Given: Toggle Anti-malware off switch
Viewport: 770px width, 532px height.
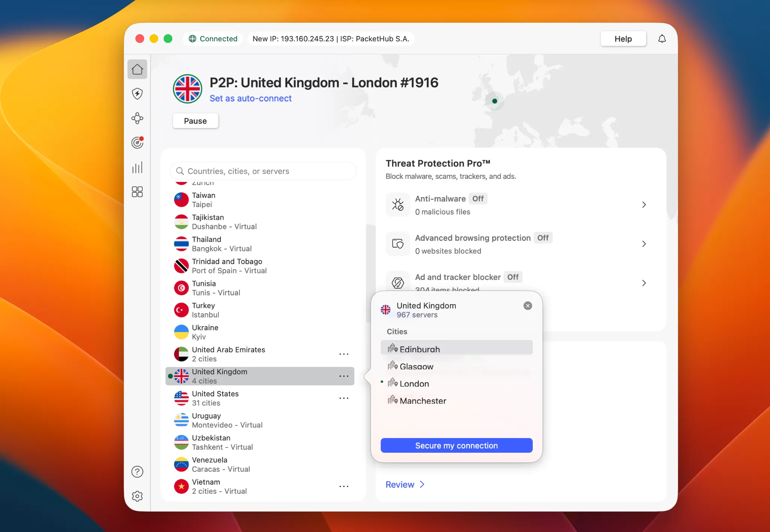Looking at the screenshot, I should 478,198.
